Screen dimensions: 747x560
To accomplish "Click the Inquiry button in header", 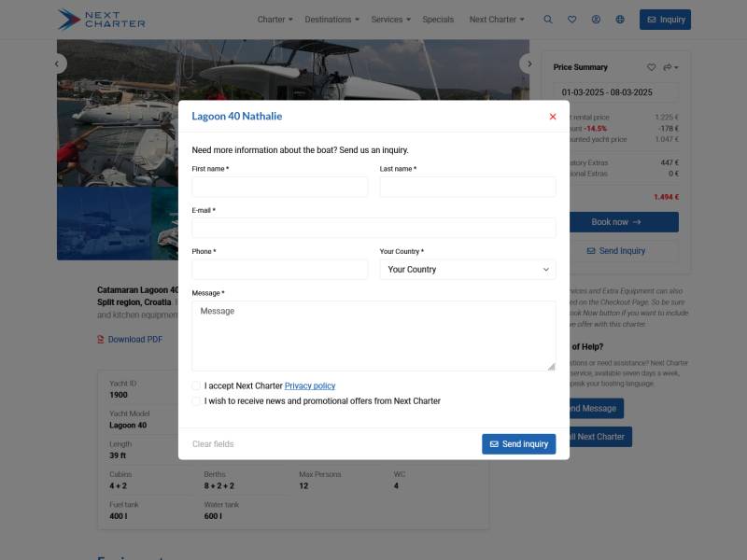I will (x=665, y=20).
